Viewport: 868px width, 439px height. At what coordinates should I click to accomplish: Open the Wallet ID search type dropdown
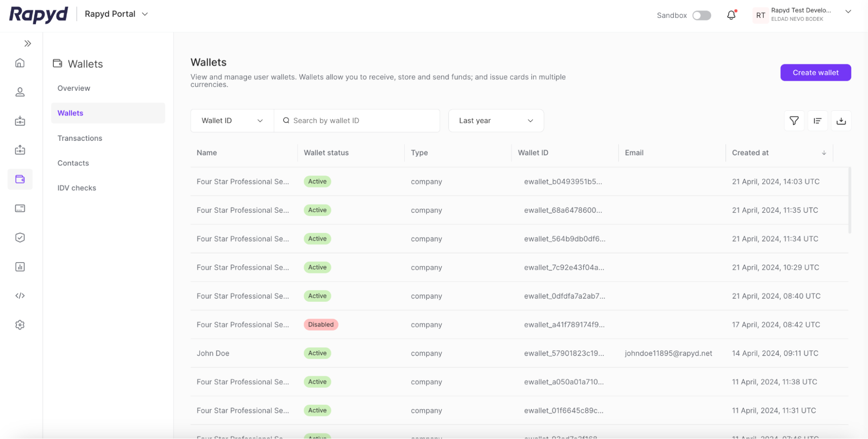[232, 121]
